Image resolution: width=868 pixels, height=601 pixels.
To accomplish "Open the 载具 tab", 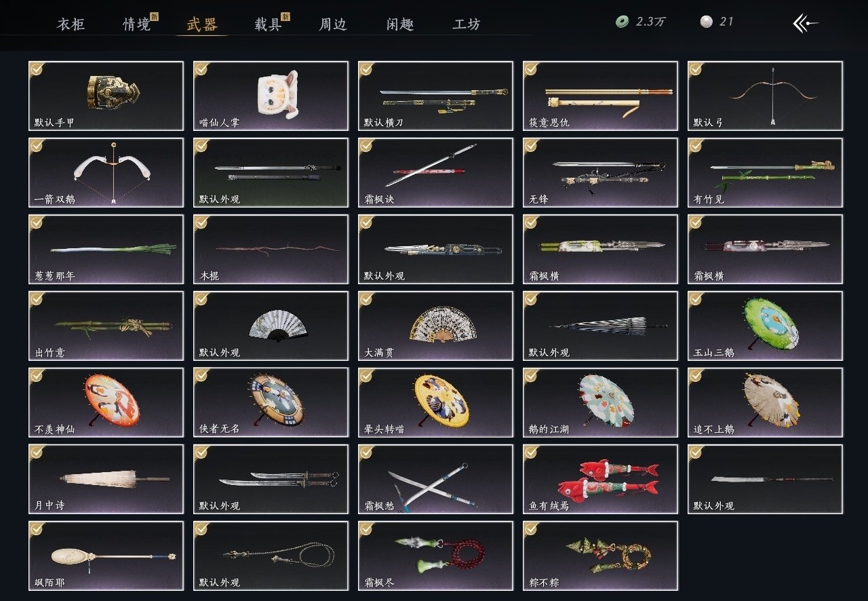I will click(268, 24).
